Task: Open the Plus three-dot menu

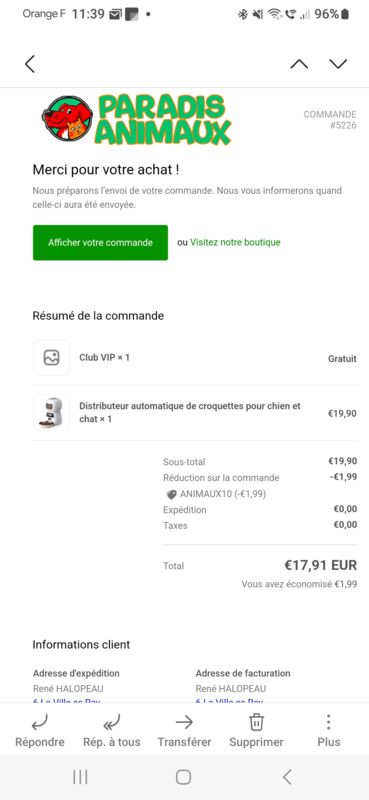Action: tap(328, 721)
